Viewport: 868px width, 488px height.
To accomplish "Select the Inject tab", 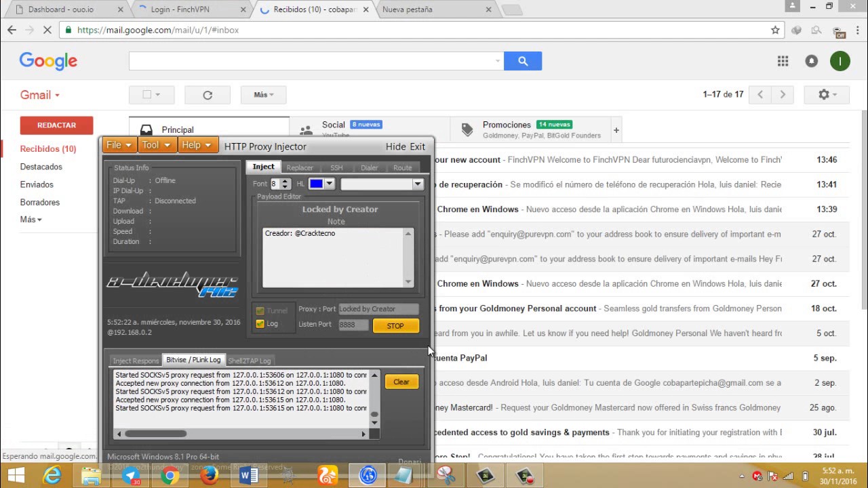I will pos(263,167).
